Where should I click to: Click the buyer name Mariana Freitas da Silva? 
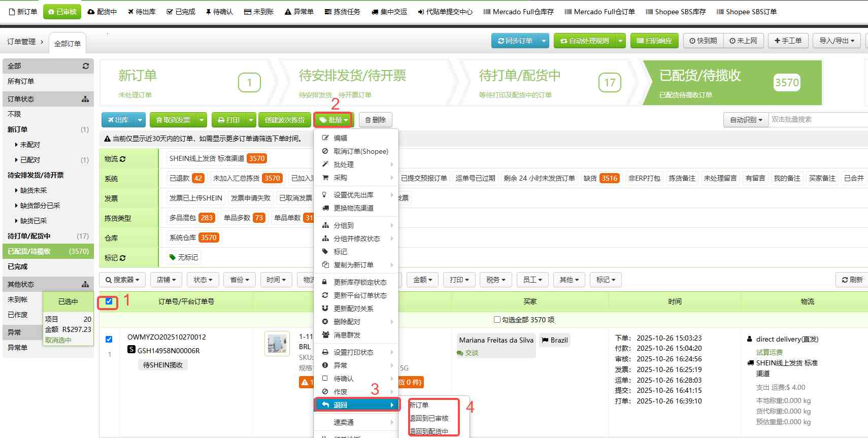pyautogui.click(x=496, y=340)
